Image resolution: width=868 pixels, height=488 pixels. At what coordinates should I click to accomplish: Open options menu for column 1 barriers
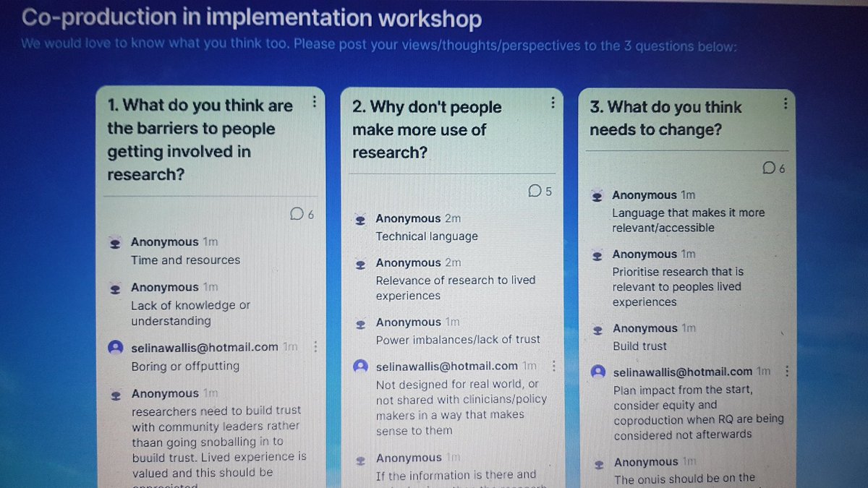[314, 102]
